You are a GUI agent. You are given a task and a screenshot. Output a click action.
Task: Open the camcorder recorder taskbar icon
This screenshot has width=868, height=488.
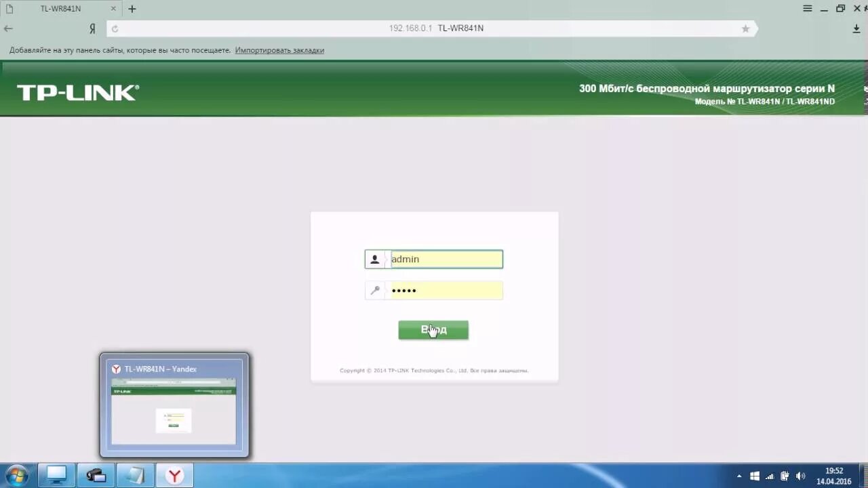(96, 475)
